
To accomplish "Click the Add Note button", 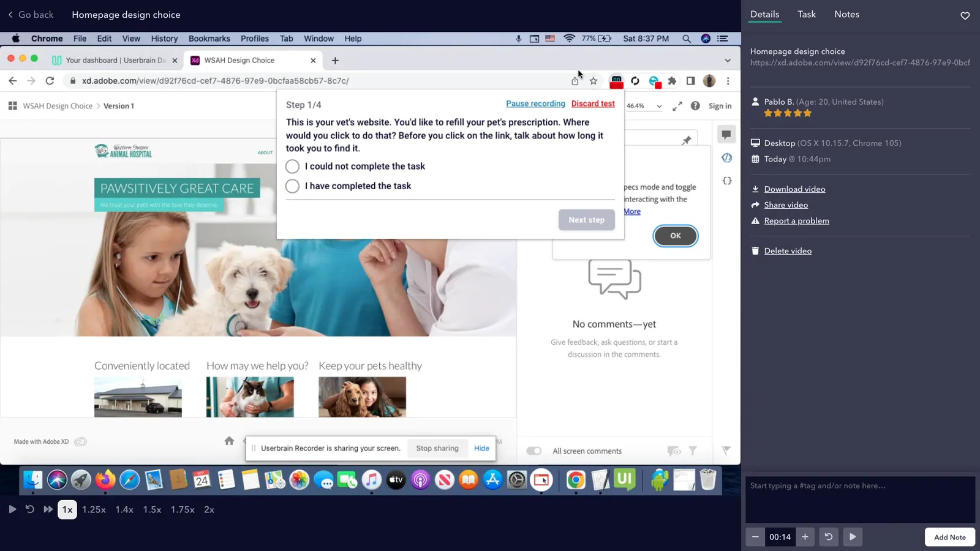I will pyautogui.click(x=949, y=537).
